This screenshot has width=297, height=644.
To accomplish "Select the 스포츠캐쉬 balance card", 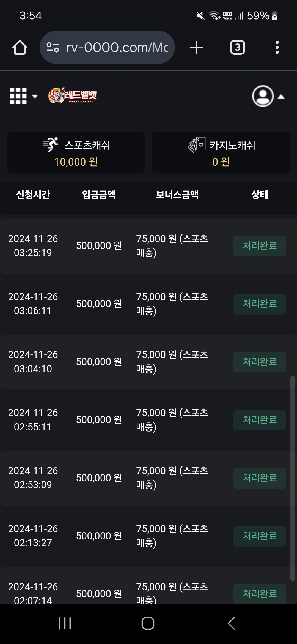I will [76, 152].
